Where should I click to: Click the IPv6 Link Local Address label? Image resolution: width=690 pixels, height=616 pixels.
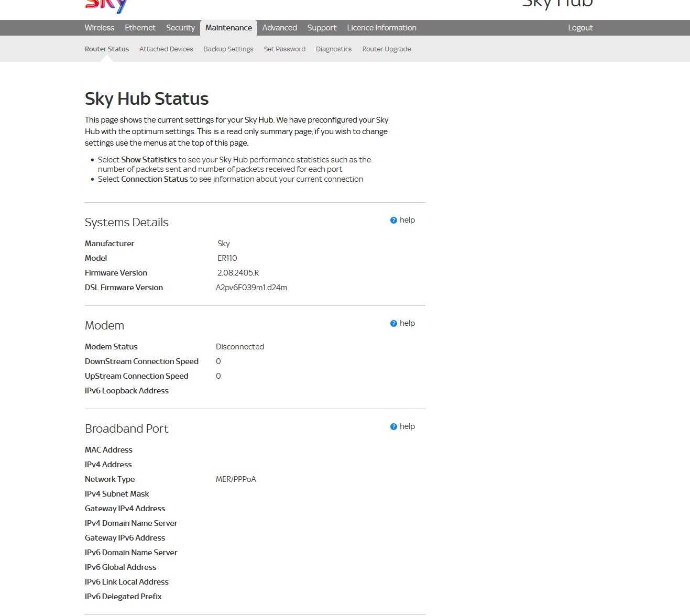click(x=127, y=582)
